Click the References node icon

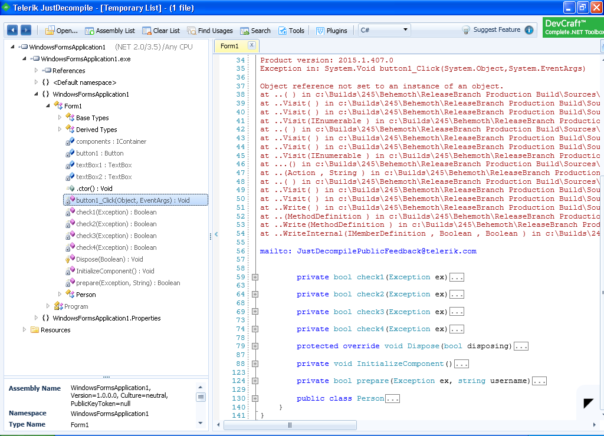pyautogui.click(x=47, y=70)
